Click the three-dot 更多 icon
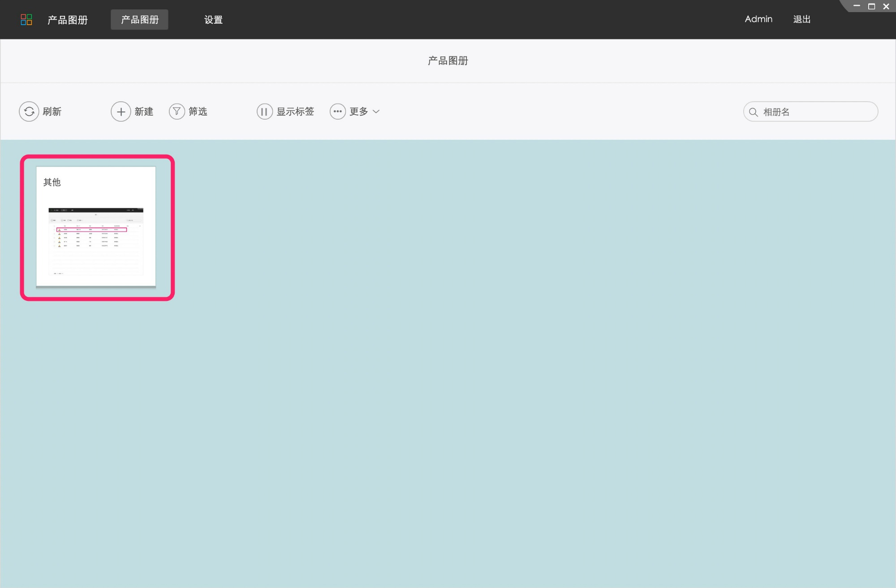 coord(338,112)
